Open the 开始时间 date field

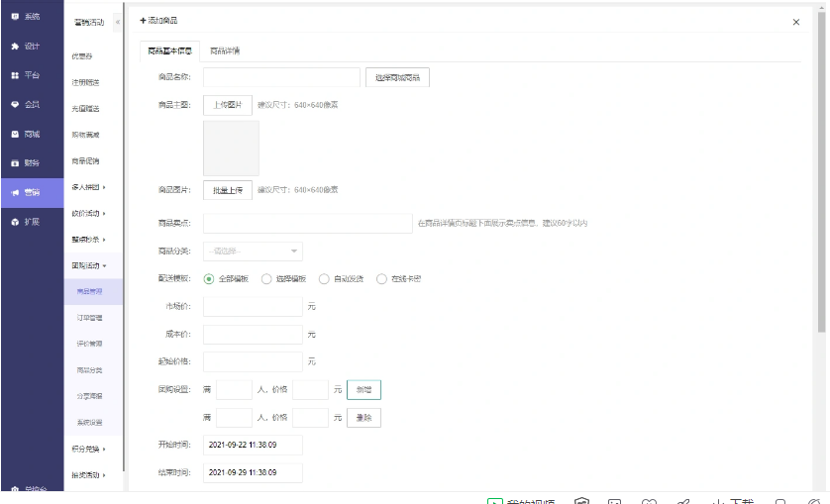point(253,446)
